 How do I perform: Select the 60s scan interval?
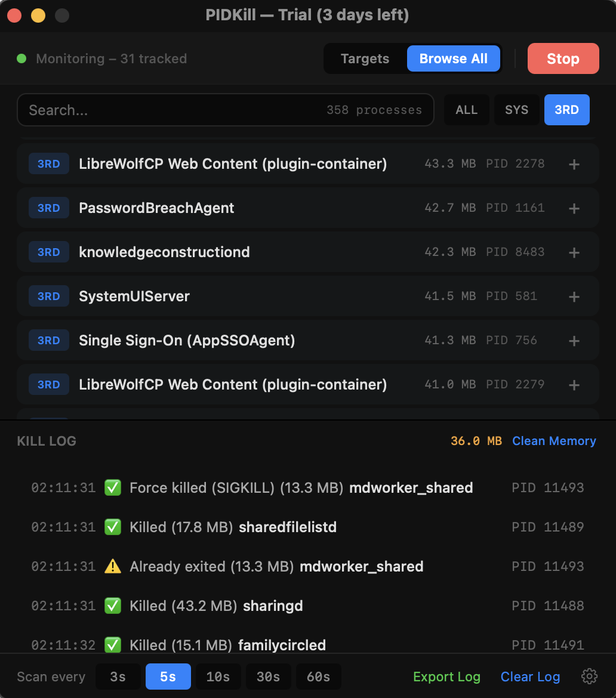coord(318,677)
